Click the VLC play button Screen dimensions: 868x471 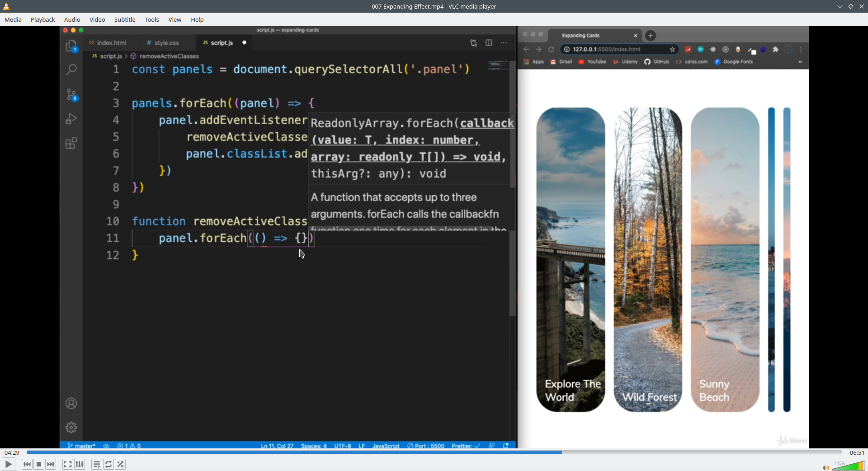pyautogui.click(x=8, y=464)
